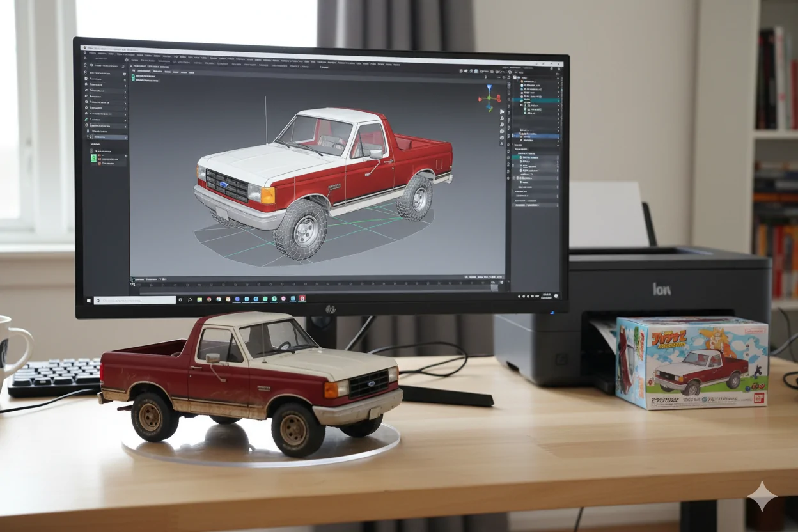Click the taskbar clock
The image size is (798, 532).
coord(546,296)
